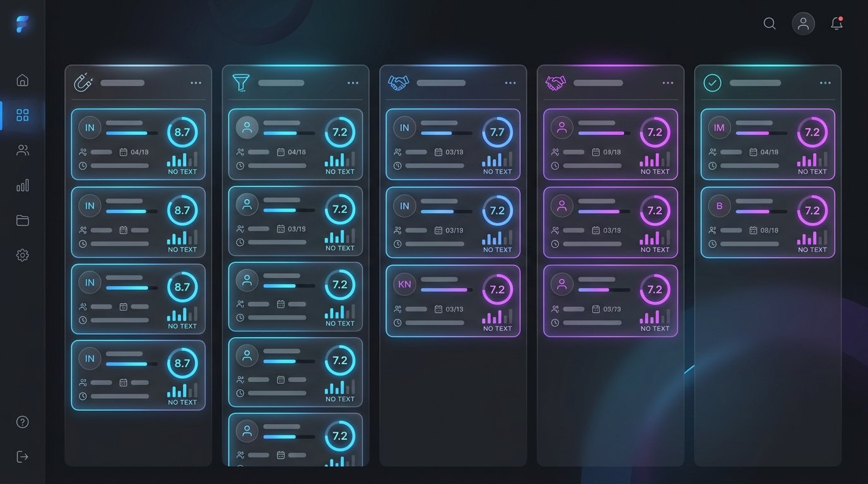
Task: Click the blue handshake column header icon
Action: pos(399,83)
